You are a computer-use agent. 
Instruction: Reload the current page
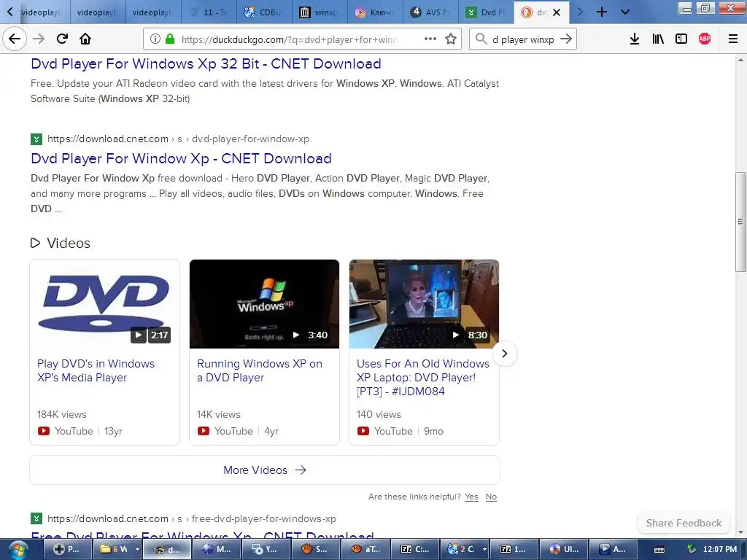pyautogui.click(x=62, y=39)
